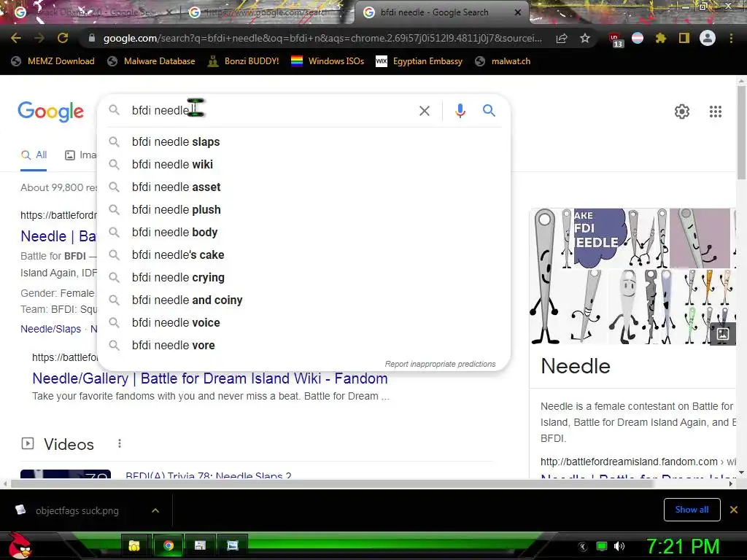Viewport: 747px width, 560px height.
Task: Choose suggestion bfdi needle's cake
Action: (304, 254)
